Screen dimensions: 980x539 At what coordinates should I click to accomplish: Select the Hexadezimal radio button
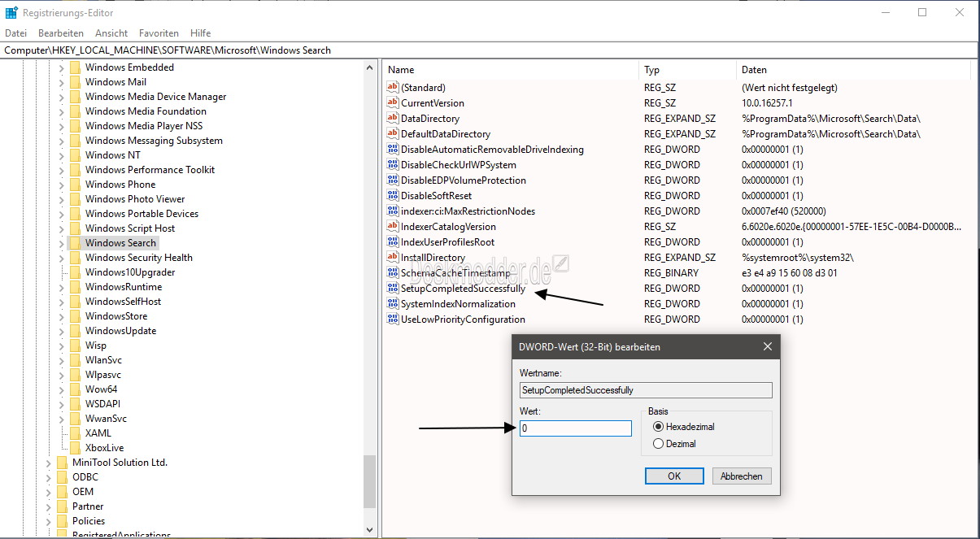659,426
